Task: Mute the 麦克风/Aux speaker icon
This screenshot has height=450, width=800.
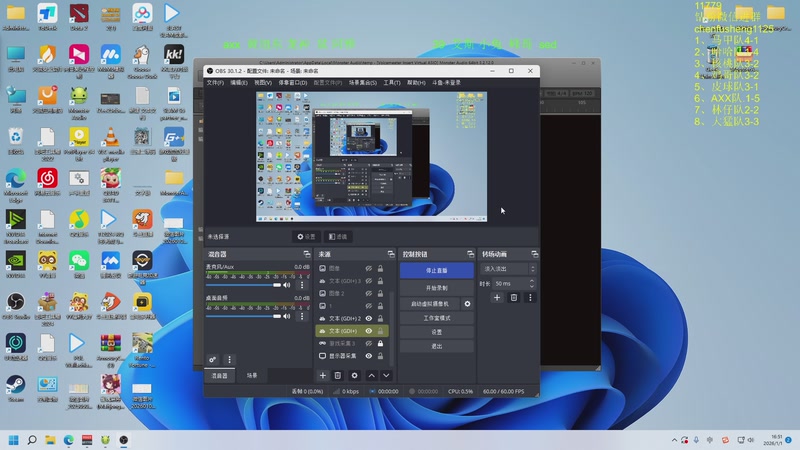Action: point(287,285)
